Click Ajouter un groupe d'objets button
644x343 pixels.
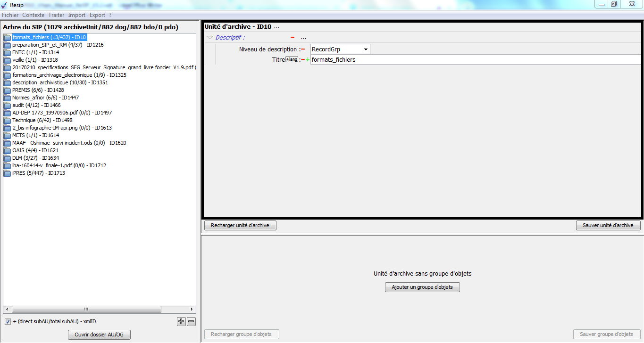click(422, 287)
